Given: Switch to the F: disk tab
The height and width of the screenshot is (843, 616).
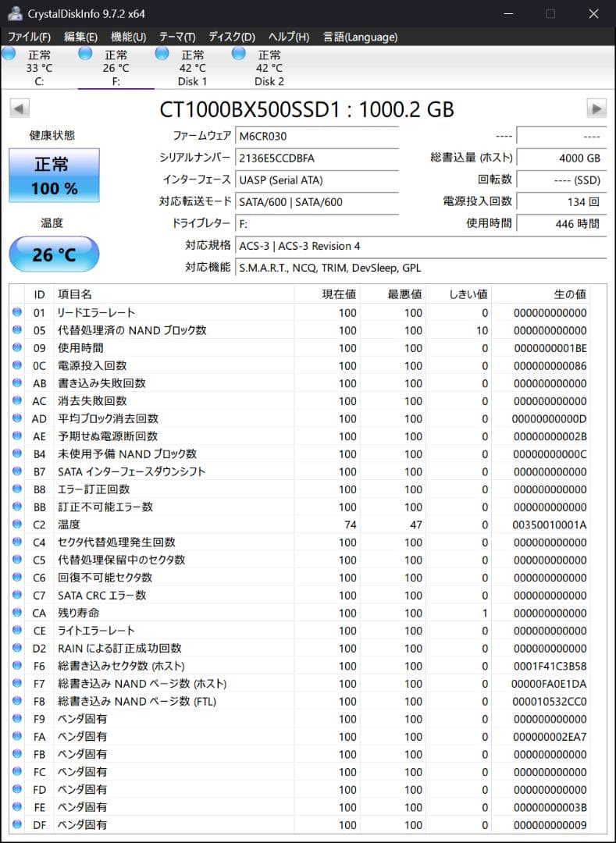Looking at the screenshot, I should point(116,68).
